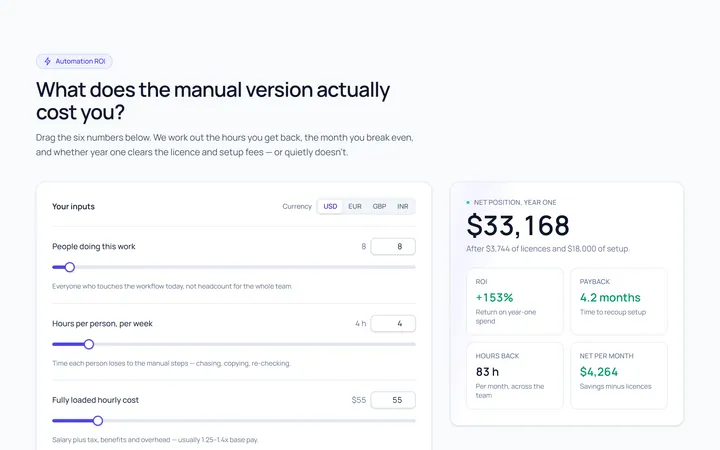Click the Automation ROI badge label
The image size is (720, 450).
coord(80,61)
